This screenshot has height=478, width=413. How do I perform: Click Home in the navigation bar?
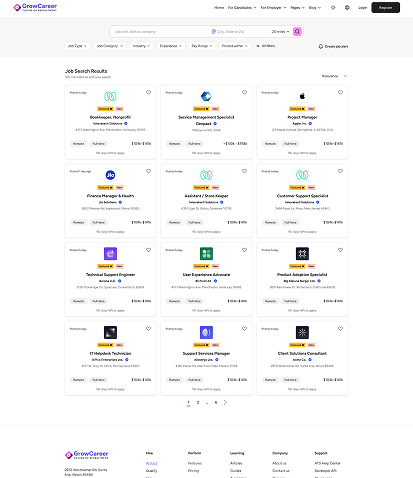point(219,7)
